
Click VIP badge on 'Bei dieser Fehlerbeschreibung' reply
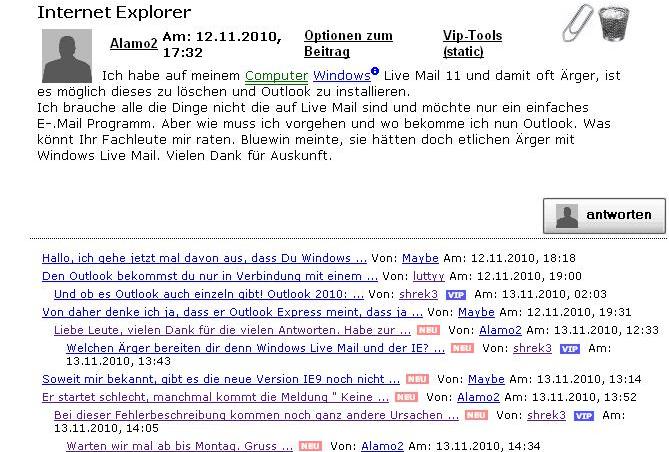point(584,416)
